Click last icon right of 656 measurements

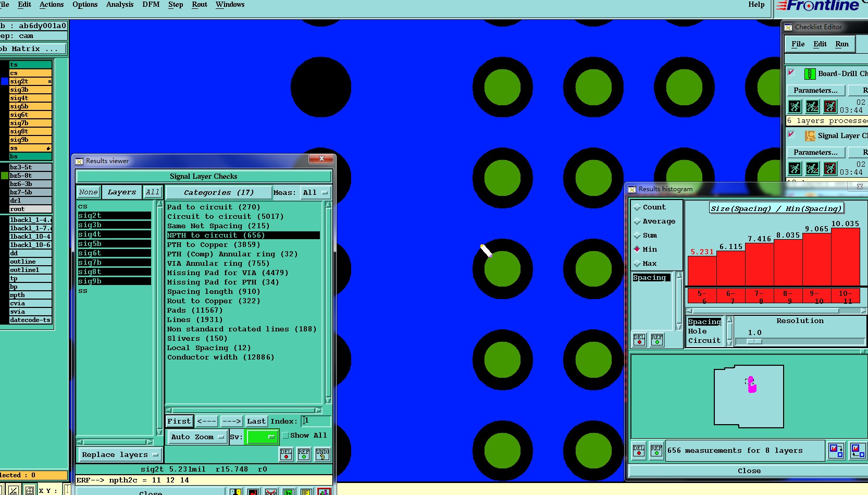click(x=858, y=450)
